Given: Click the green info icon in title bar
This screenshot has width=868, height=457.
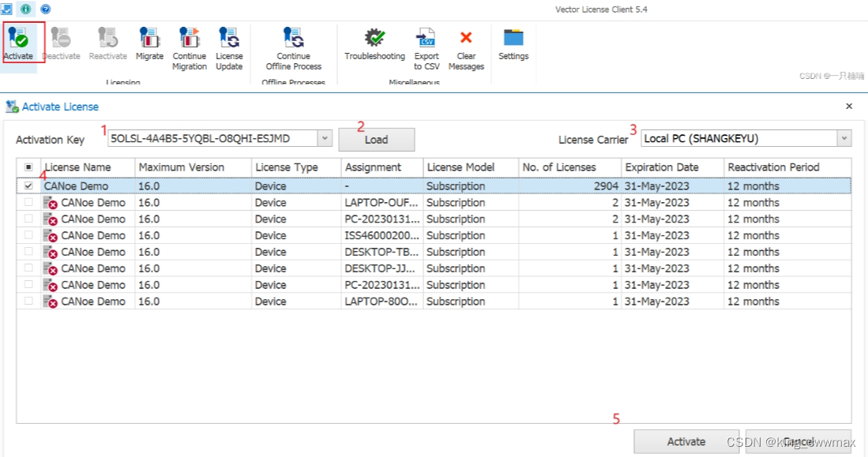Looking at the screenshot, I should pyautogui.click(x=25, y=9).
